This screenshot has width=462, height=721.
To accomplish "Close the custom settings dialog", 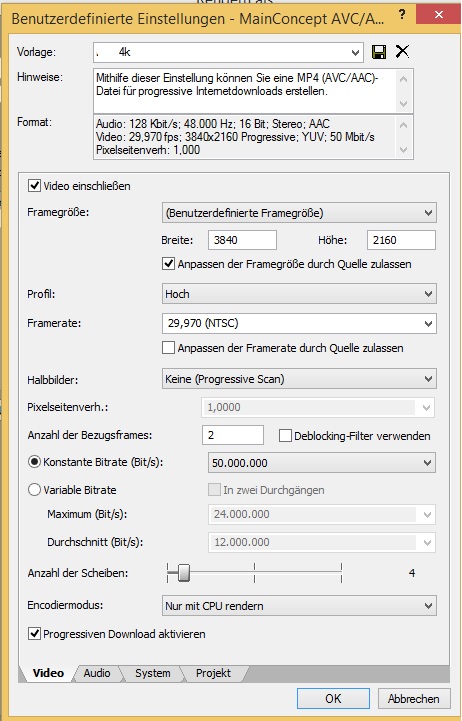I will click(438, 15).
